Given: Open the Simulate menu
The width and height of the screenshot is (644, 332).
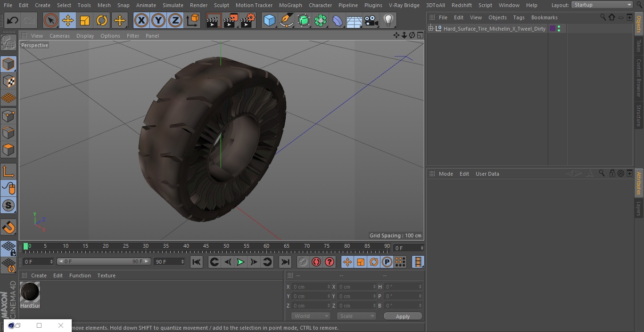Looking at the screenshot, I should 173,5.
